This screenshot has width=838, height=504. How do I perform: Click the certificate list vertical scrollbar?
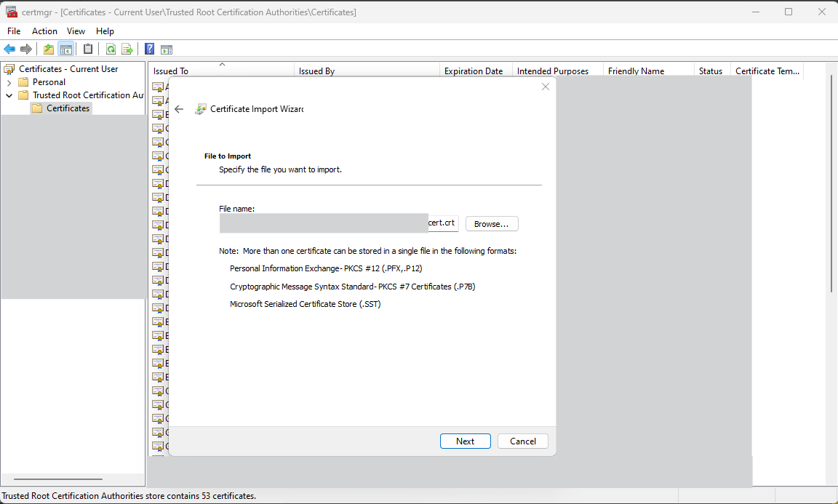click(831, 183)
